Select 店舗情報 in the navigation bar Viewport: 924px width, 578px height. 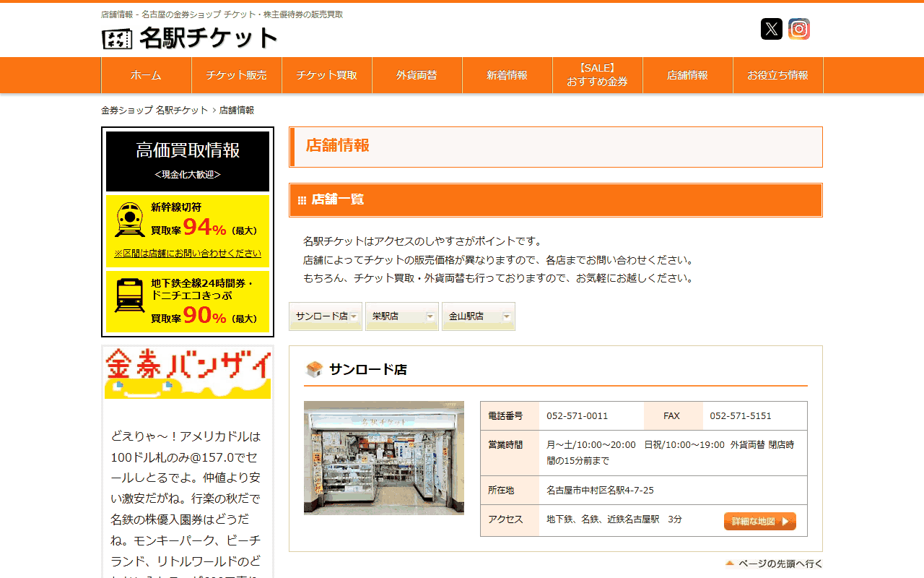[x=688, y=75]
